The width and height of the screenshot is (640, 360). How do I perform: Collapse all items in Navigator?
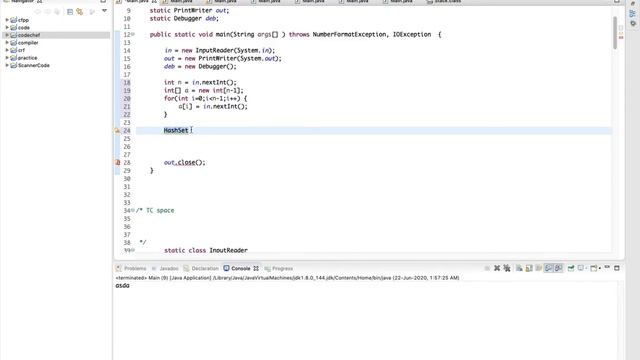70,12
